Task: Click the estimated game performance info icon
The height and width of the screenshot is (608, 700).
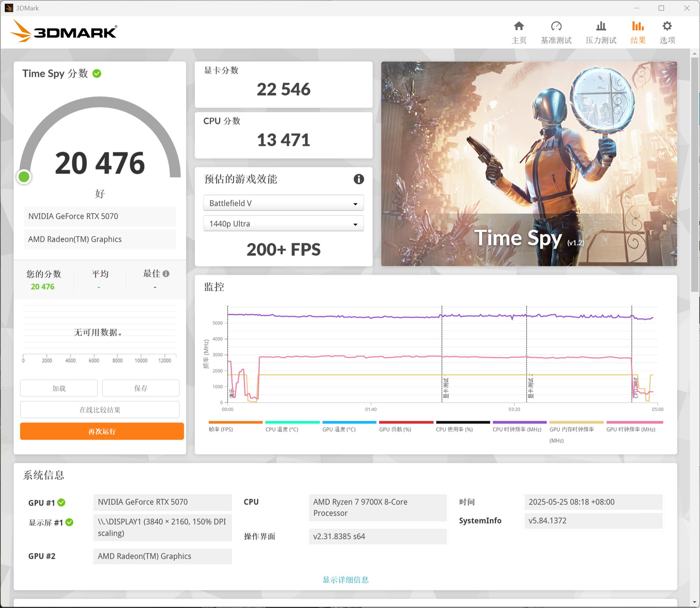Action: (x=358, y=179)
